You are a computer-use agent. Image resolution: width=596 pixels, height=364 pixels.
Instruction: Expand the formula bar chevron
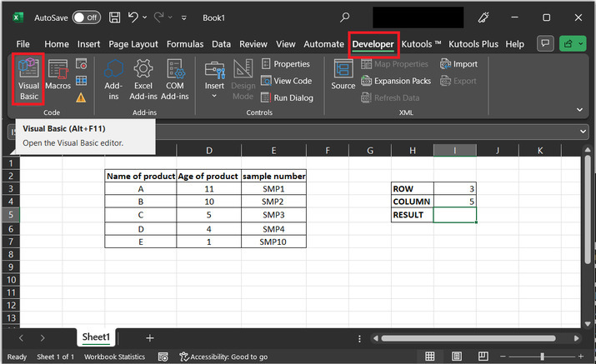coord(582,131)
